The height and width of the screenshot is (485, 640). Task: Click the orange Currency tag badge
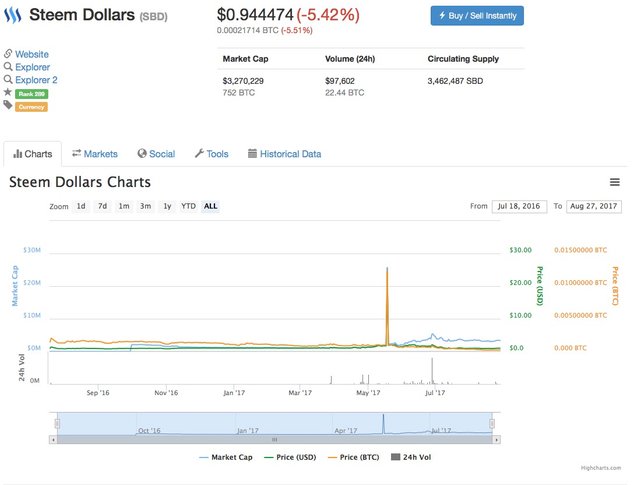point(31,107)
